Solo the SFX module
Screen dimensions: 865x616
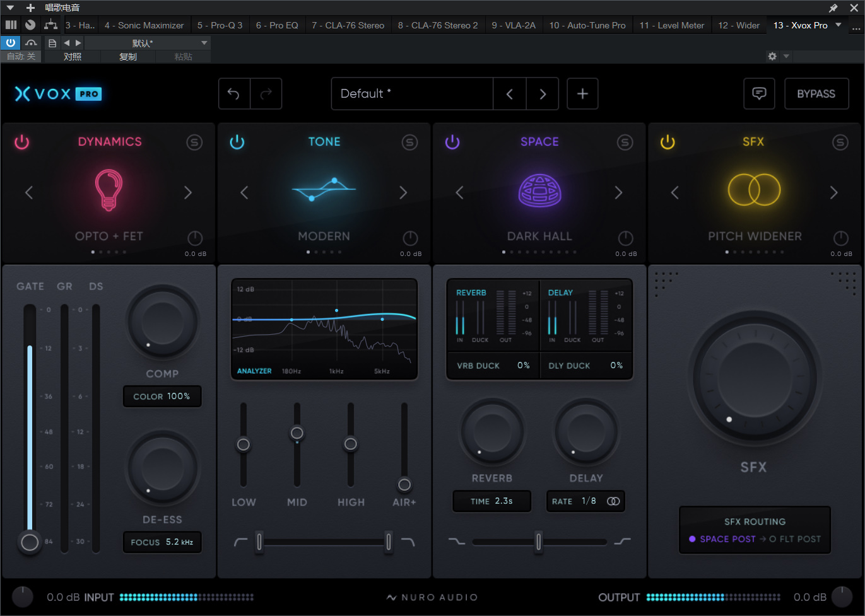point(840,142)
